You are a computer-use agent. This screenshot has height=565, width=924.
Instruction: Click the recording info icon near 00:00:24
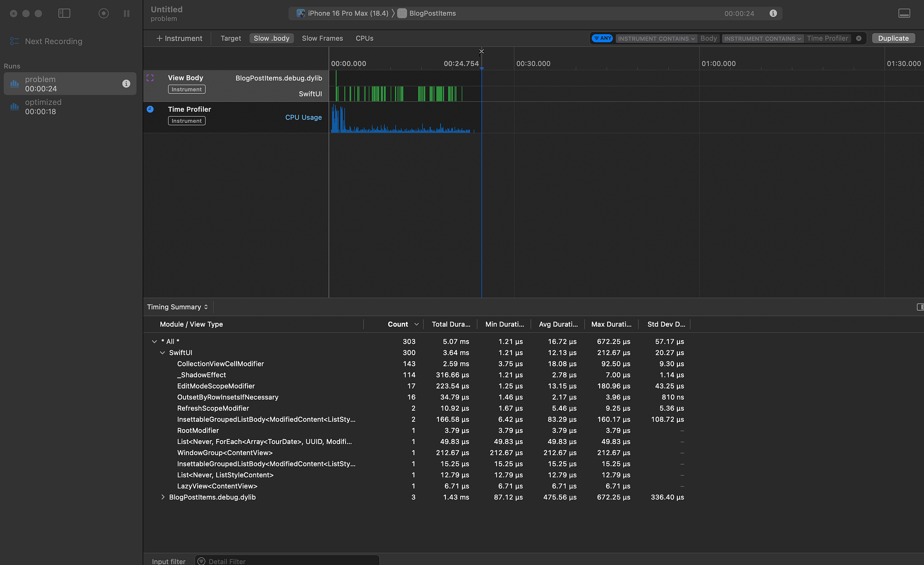pyautogui.click(x=773, y=13)
